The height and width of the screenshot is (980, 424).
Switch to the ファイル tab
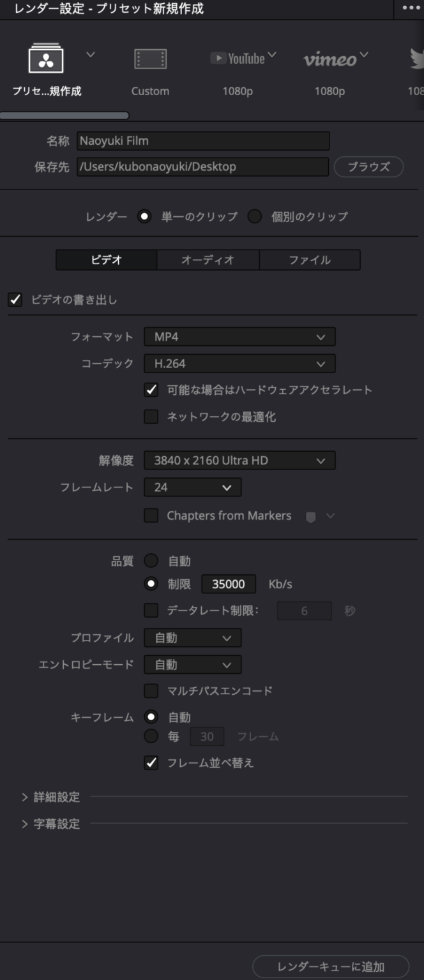pyautogui.click(x=310, y=260)
